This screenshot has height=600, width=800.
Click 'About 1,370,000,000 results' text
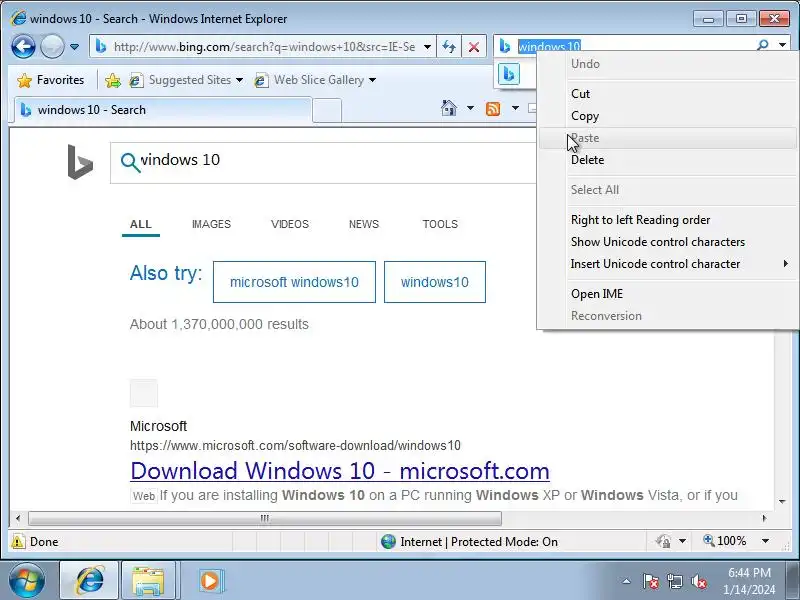(x=219, y=324)
